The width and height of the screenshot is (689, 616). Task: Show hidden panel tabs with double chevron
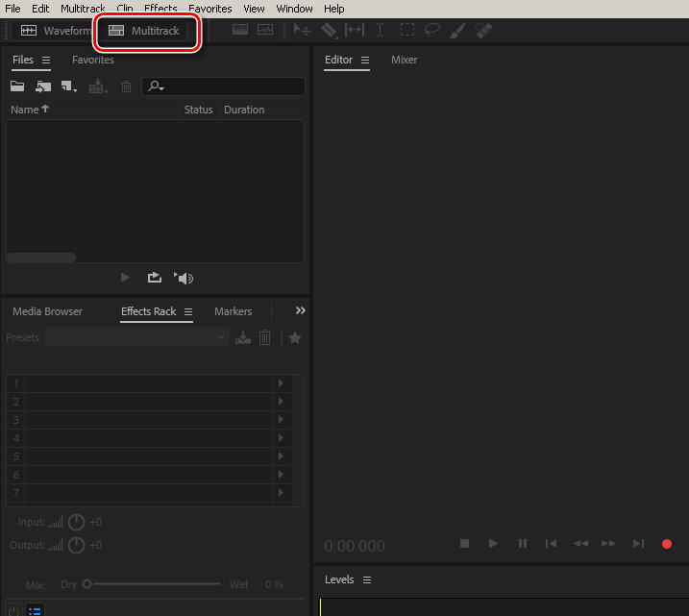click(x=301, y=310)
